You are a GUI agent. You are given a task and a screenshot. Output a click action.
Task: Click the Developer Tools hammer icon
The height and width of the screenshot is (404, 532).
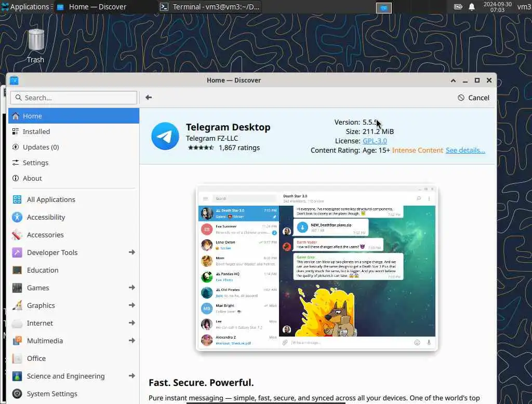click(x=17, y=252)
